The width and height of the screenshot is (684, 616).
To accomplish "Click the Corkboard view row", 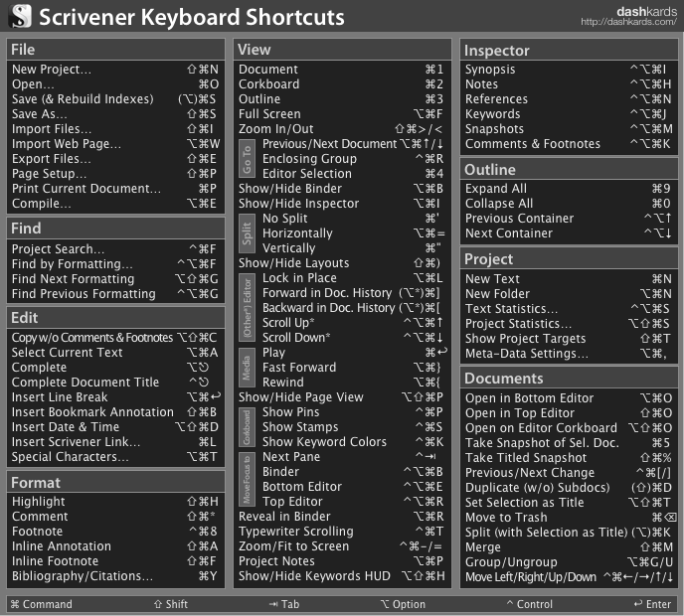I will [342, 84].
